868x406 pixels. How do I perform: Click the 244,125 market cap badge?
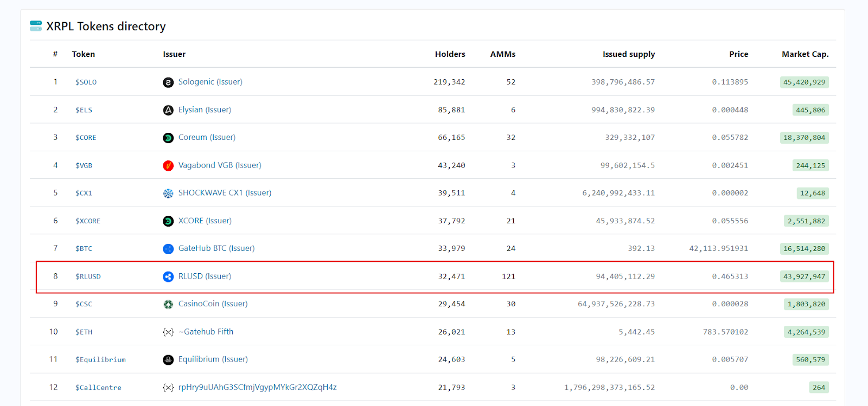[x=810, y=165]
